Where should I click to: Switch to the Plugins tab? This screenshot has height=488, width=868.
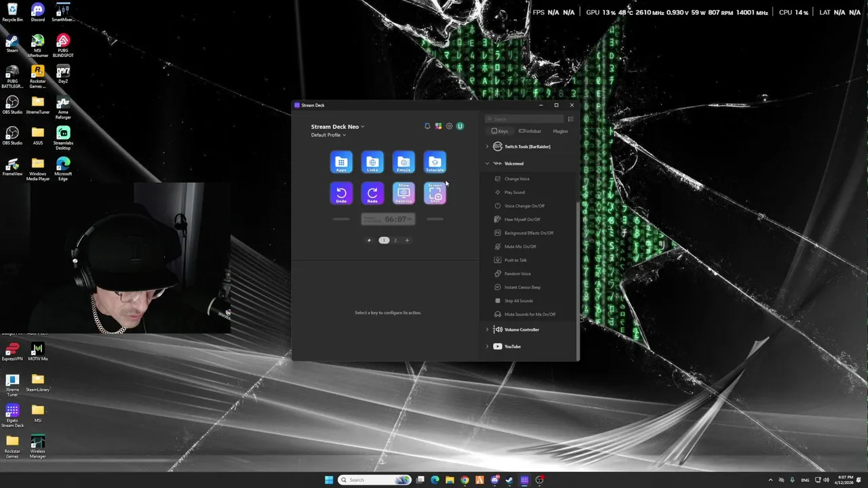(x=560, y=131)
